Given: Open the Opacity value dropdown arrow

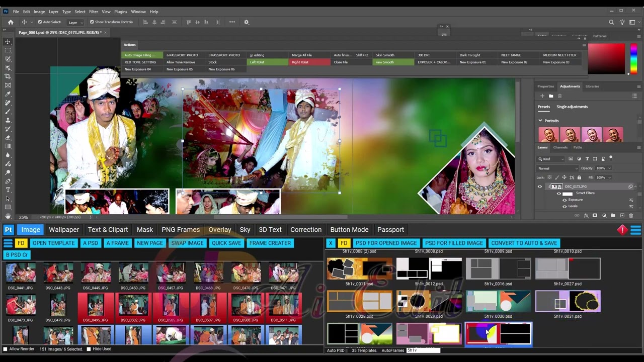Looking at the screenshot, I should click(609, 168).
